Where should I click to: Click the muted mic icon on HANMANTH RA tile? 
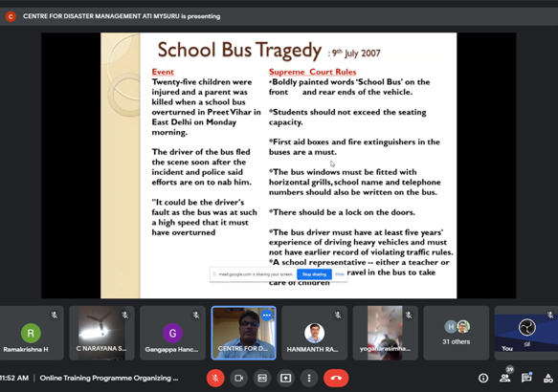click(338, 315)
